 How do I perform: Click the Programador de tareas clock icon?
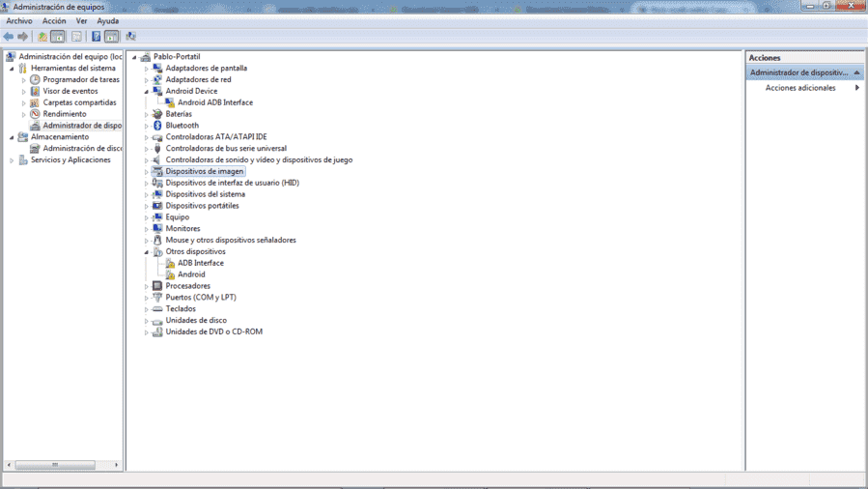pyautogui.click(x=35, y=80)
